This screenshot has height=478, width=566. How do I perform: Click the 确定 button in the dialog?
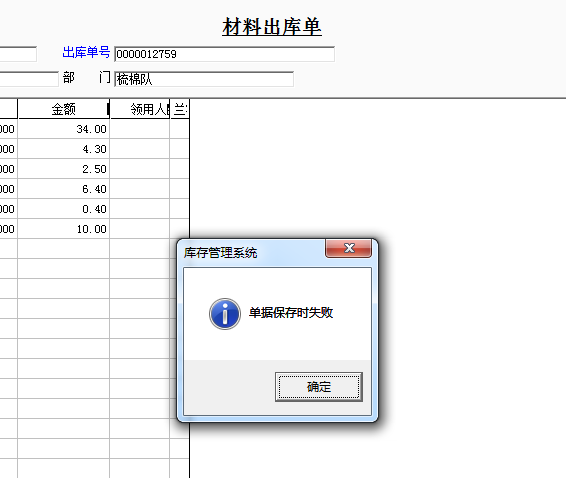(319, 387)
